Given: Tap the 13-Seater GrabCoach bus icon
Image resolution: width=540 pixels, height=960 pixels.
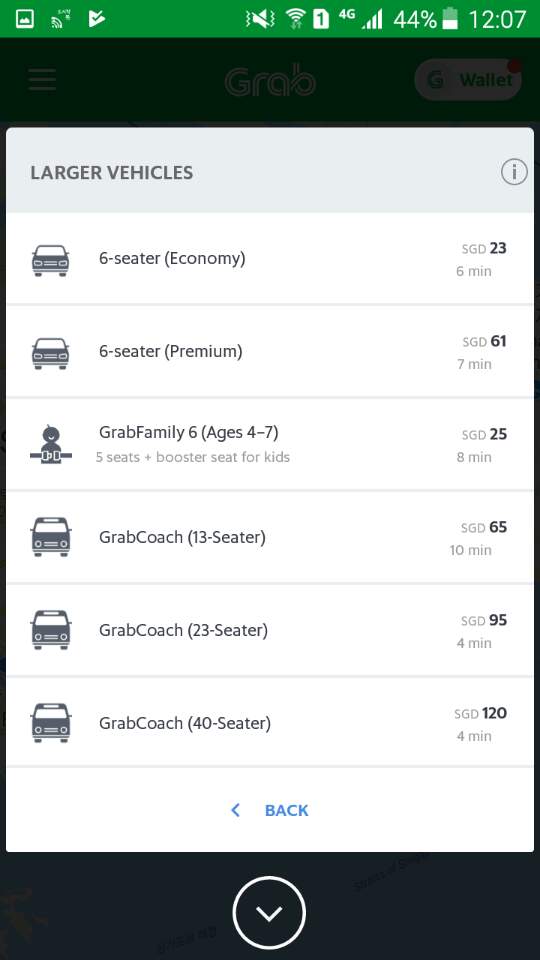Looking at the screenshot, I should tap(51, 537).
